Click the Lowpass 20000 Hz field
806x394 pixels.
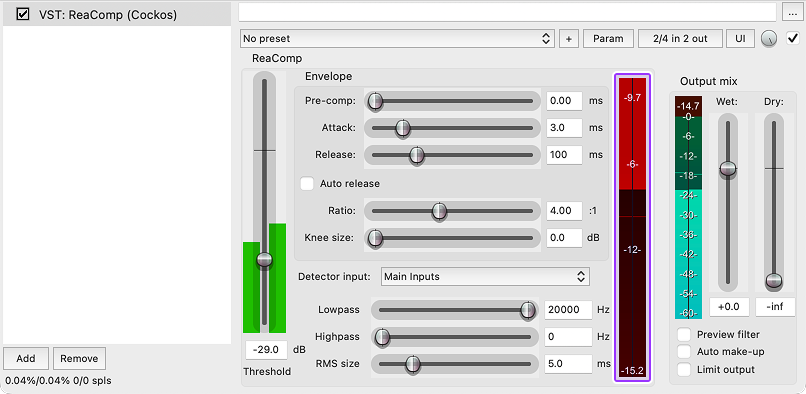click(x=568, y=310)
